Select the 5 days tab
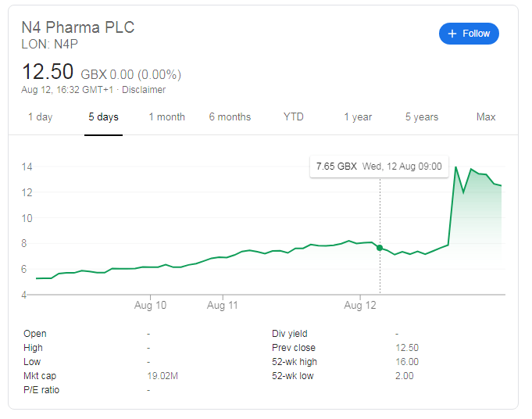The height and width of the screenshot is (419, 532). coord(104,117)
